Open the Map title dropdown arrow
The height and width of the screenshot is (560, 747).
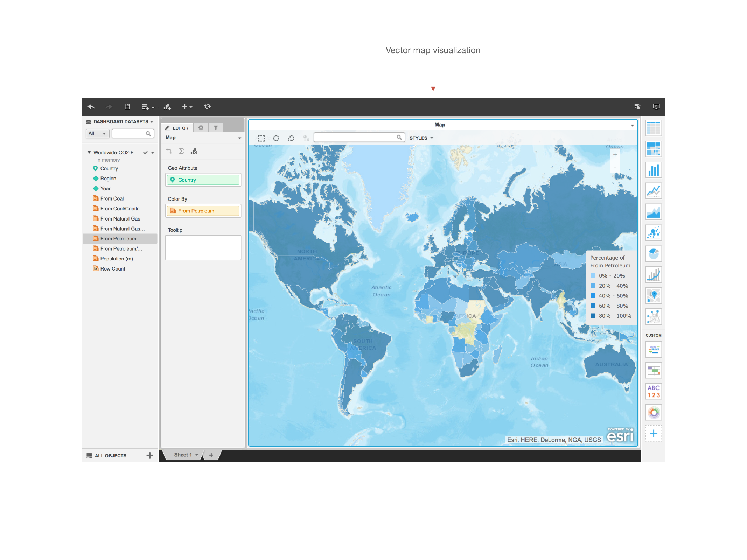[x=632, y=125]
